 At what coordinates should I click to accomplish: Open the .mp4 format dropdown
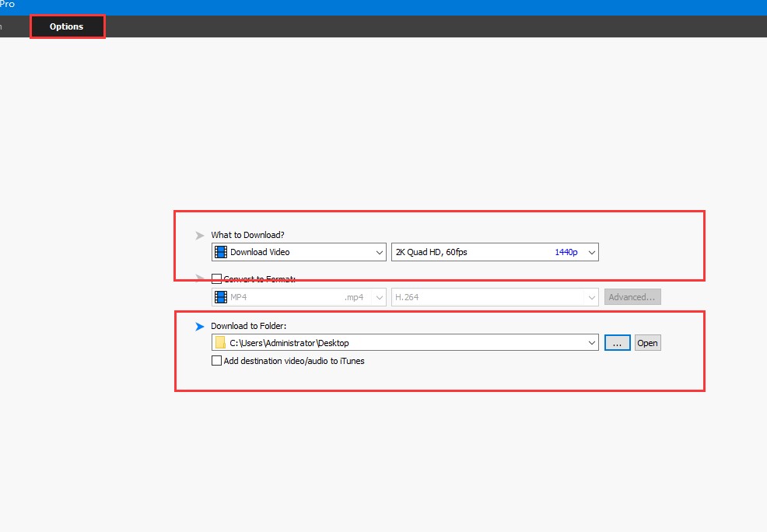coord(380,296)
